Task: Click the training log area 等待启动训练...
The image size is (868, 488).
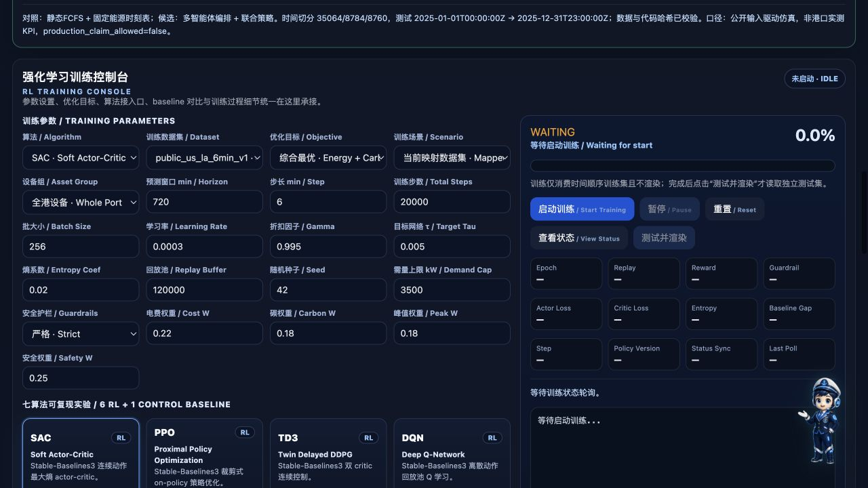Action: tap(682, 447)
